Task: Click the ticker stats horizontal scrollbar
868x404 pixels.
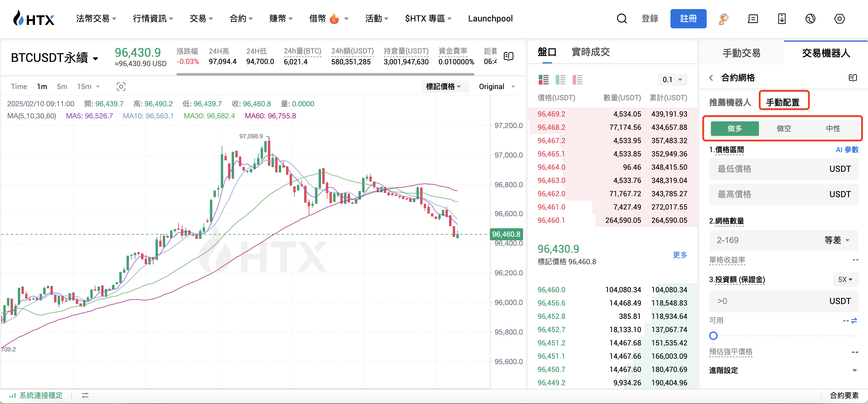Action: (325, 74)
